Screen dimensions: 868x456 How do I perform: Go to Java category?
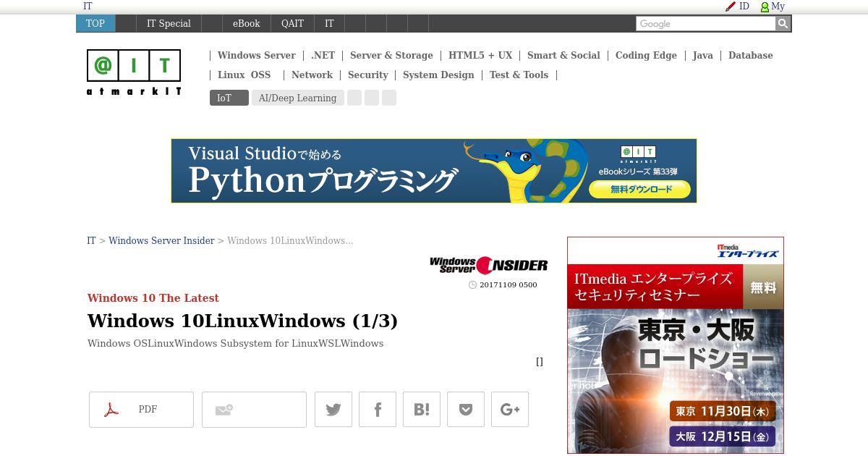702,55
